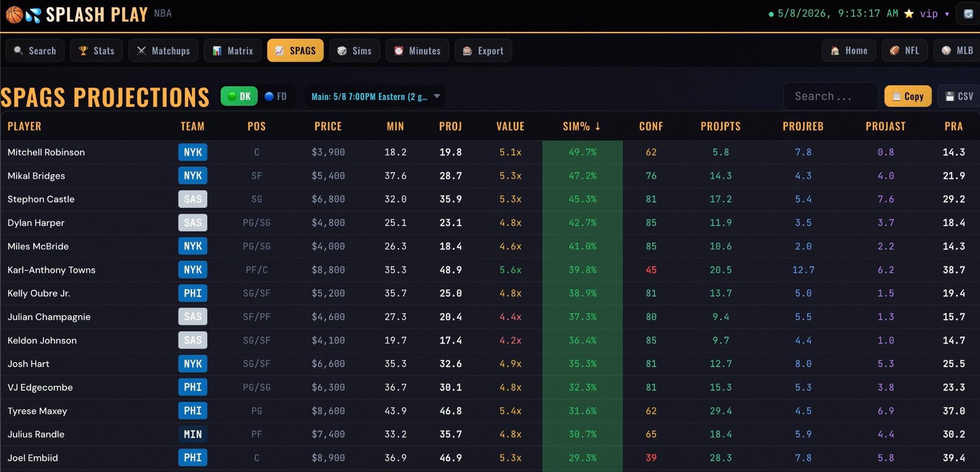Sort by PROJ column header
The width and height of the screenshot is (980, 472).
click(x=451, y=126)
